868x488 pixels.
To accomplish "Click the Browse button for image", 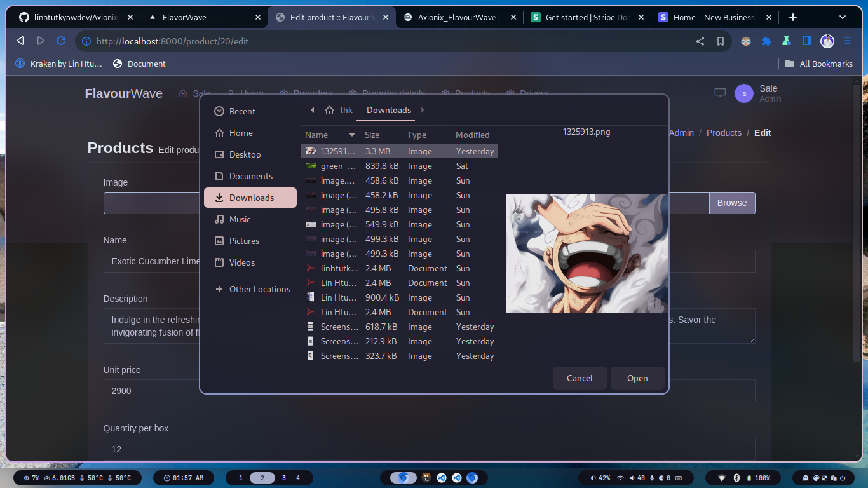I will pos(732,203).
